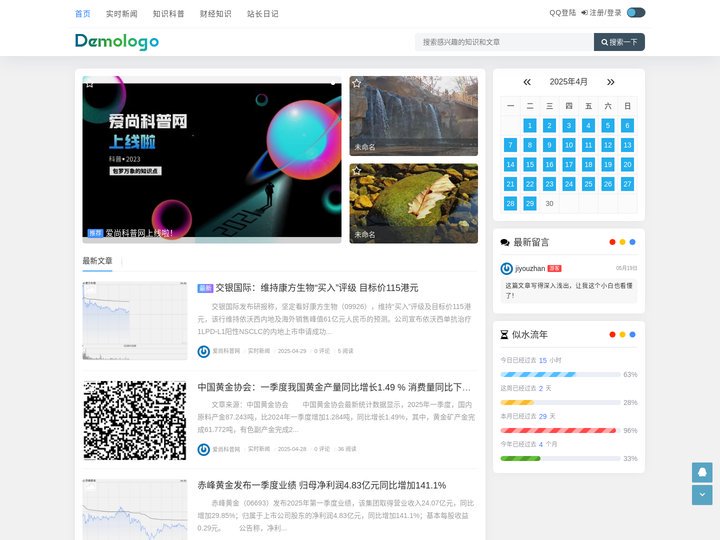Click the 最新 badge on first article
720x540 pixels.
point(205,288)
